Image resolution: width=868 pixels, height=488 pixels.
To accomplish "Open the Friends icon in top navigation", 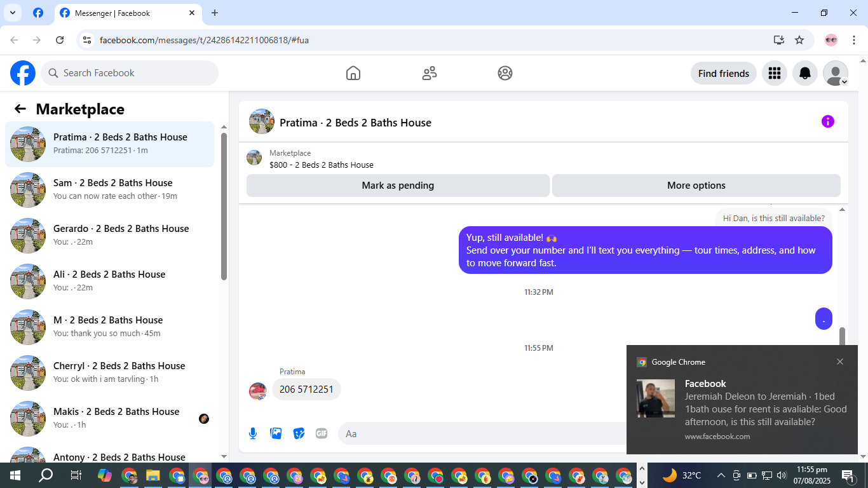I will point(430,73).
